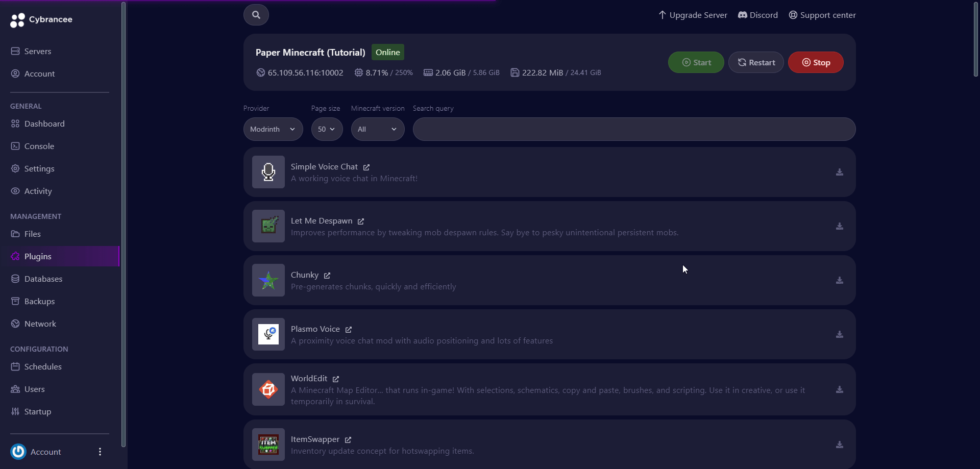
Task: Open Let Me Despawn external link icon
Action: click(361, 221)
